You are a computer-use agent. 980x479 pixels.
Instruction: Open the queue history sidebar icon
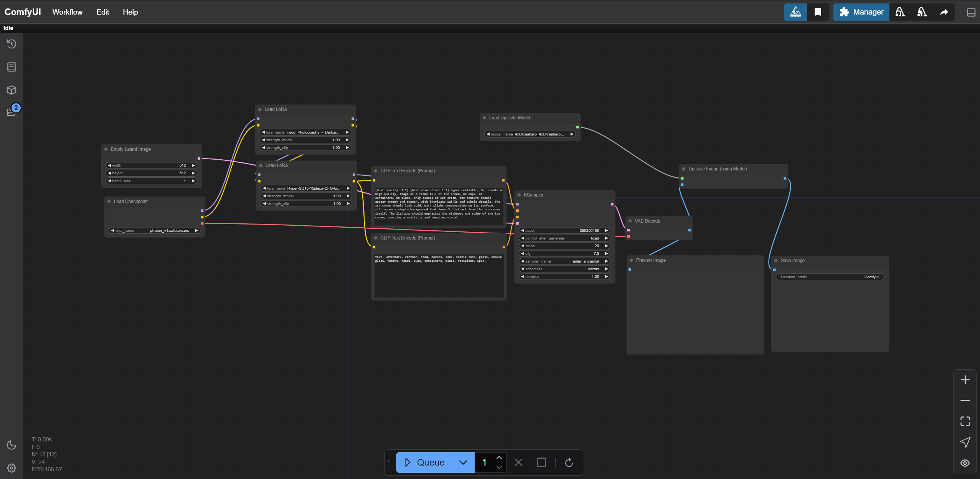click(x=12, y=44)
